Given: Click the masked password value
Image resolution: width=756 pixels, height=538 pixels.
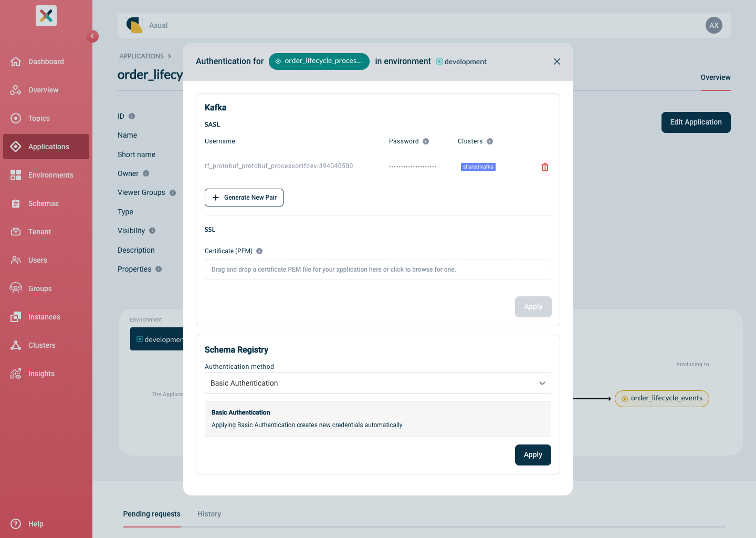Looking at the screenshot, I should [413, 167].
